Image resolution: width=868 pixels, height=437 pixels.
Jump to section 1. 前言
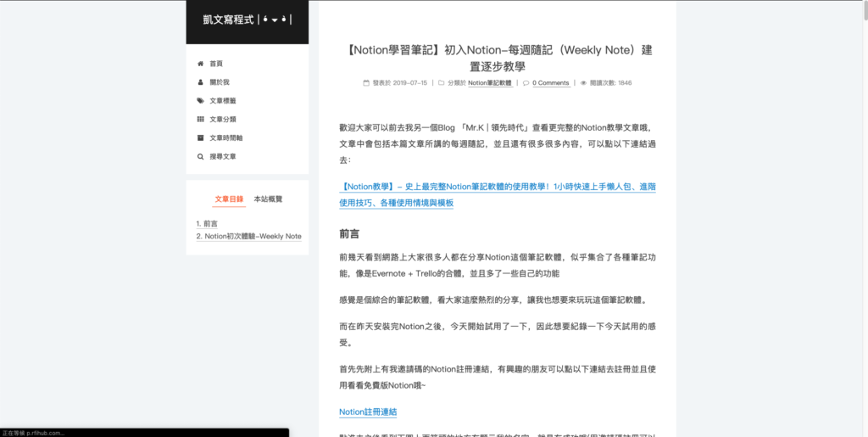(207, 224)
